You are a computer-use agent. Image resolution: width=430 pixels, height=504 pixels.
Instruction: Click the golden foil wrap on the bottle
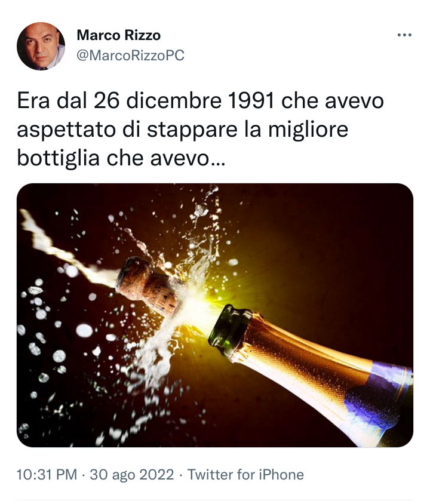click(x=305, y=357)
